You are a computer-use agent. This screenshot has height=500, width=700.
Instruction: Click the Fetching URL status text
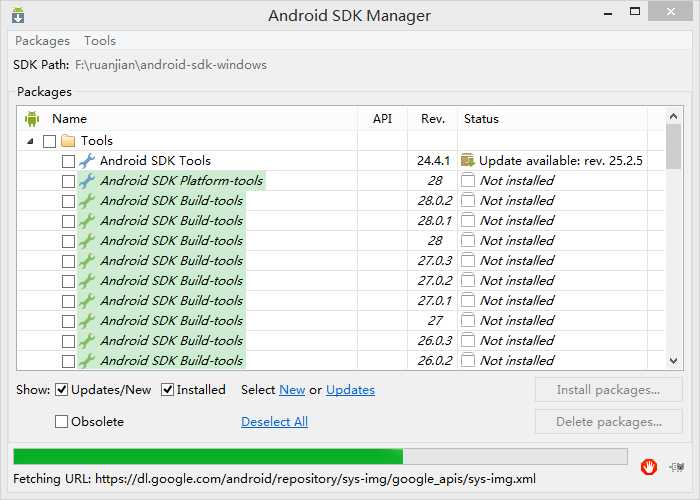(x=275, y=479)
